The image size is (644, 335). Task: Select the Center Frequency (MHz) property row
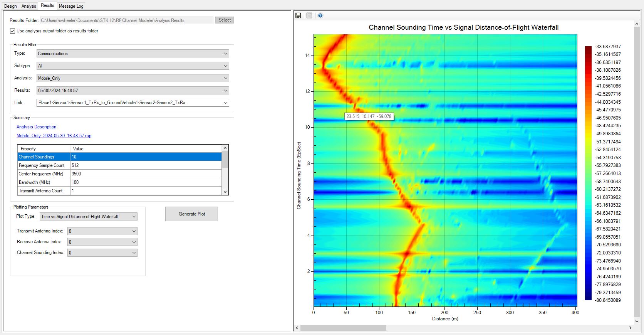pyautogui.click(x=119, y=174)
